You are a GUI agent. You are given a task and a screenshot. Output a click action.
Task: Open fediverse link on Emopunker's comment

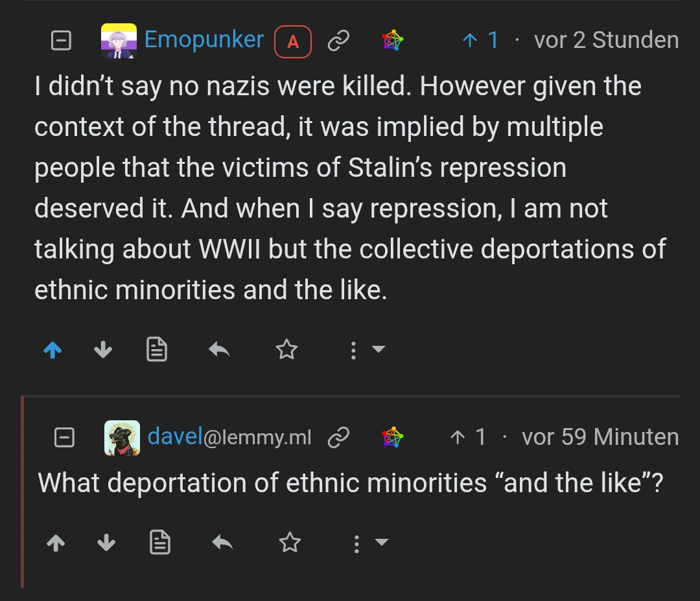click(x=391, y=41)
